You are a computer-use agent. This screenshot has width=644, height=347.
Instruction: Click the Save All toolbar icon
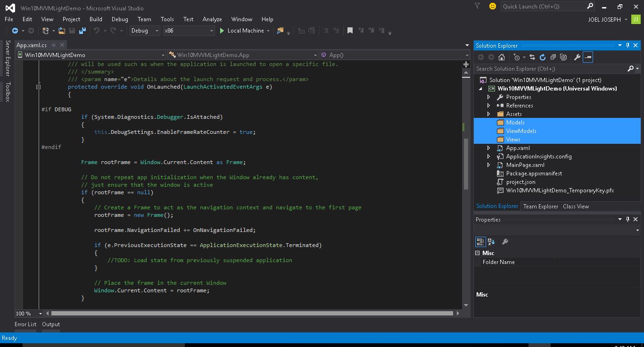[x=83, y=31]
